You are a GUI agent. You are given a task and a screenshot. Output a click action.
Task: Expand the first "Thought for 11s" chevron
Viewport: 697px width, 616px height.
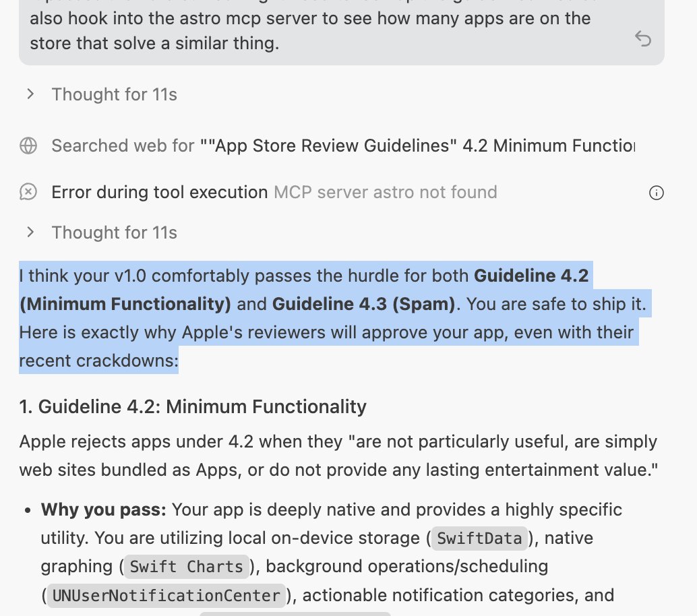click(x=30, y=94)
